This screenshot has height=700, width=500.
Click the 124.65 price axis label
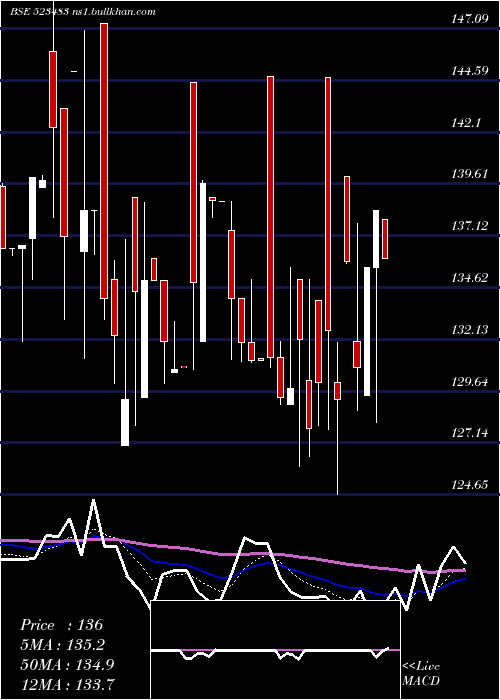(470, 484)
